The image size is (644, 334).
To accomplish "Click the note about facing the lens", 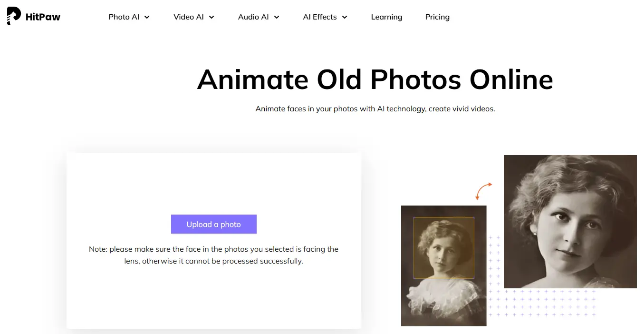I will click(213, 255).
